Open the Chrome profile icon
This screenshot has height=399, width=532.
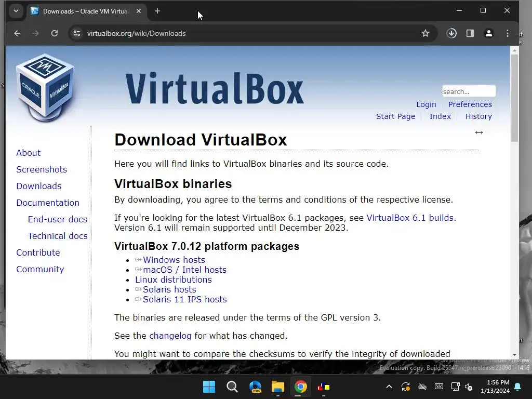488,33
